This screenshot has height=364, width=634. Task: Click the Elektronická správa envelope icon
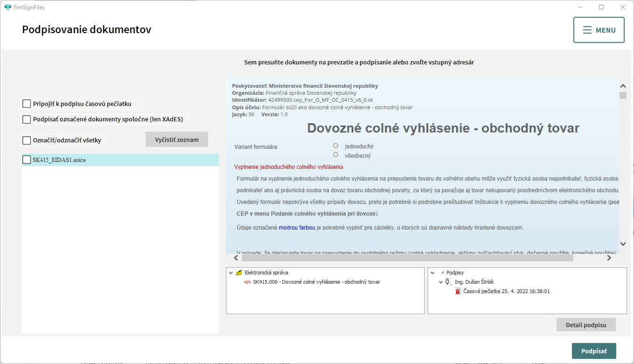pos(239,273)
